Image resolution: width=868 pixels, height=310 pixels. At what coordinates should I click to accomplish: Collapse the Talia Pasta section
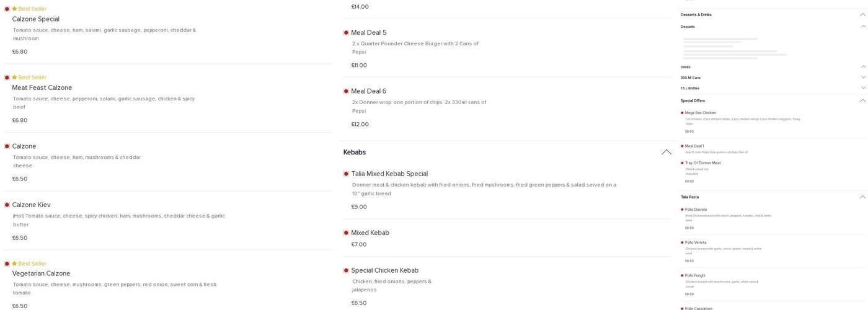[x=863, y=197]
